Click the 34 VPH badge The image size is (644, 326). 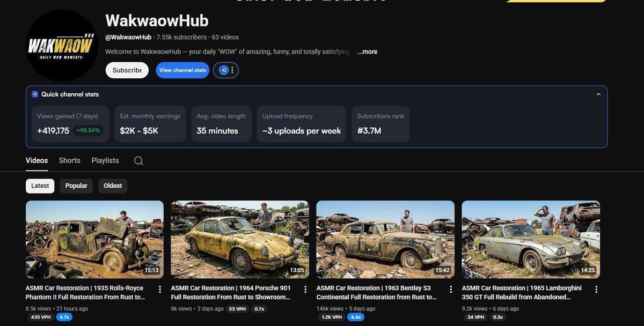476,317
